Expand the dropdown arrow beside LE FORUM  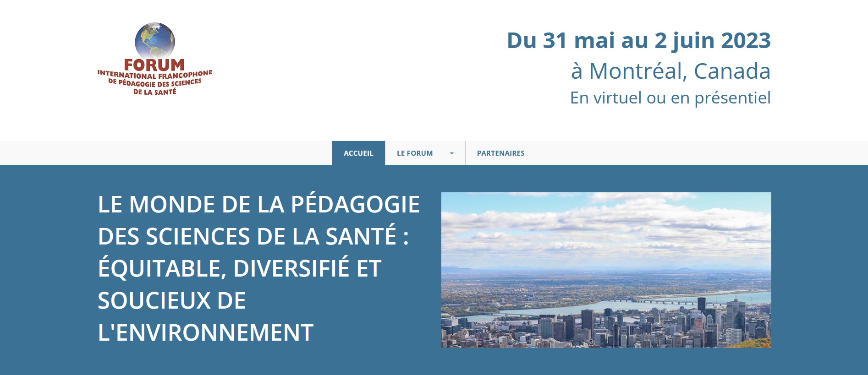452,153
